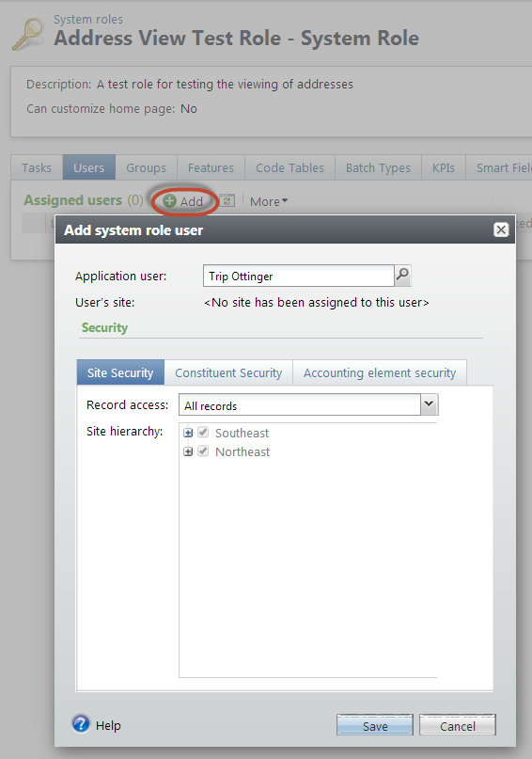The height and width of the screenshot is (759, 532).
Task: Click the magnifier search icon beside Application user
Action: pyautogui.click(x=402, y=276)
